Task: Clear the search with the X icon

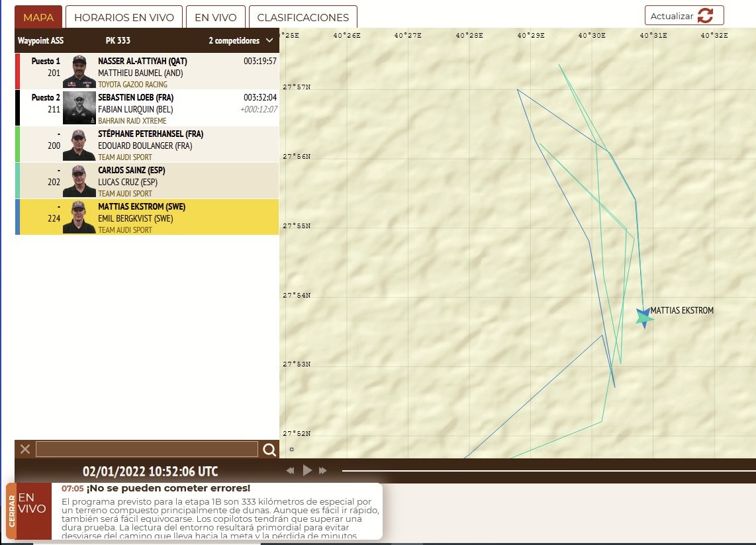Action: (x=25, y=450)
